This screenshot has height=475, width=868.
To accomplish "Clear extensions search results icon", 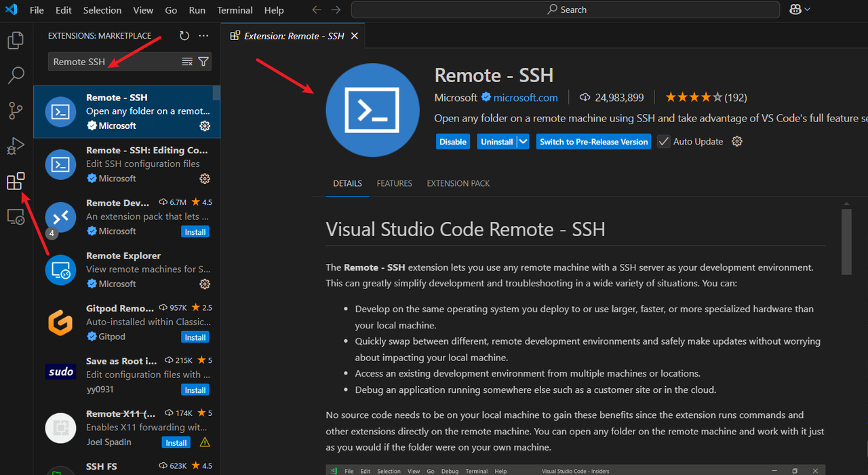I will [187, 62].
